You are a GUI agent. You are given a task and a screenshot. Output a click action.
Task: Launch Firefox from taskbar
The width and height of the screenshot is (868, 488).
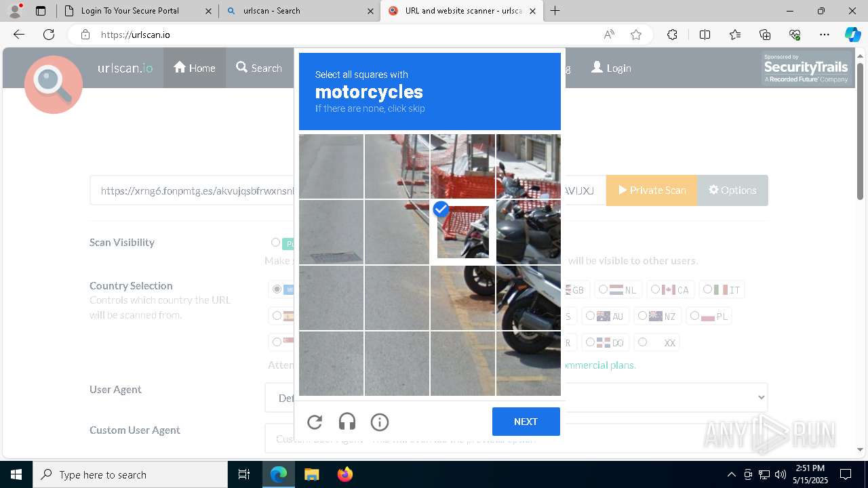pos(345,474)
